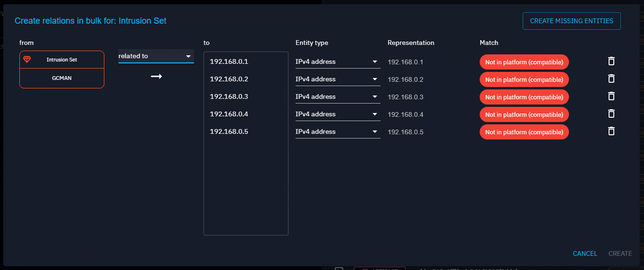Click the Create button

(620, 253)
